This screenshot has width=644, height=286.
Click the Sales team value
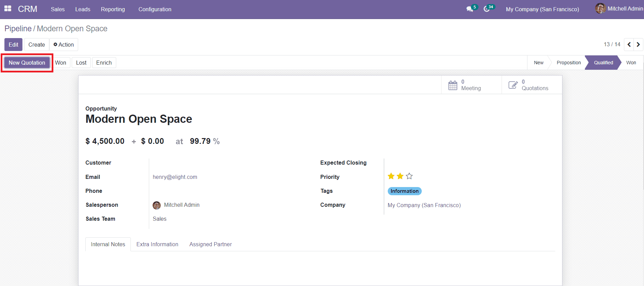coord(160,219)
